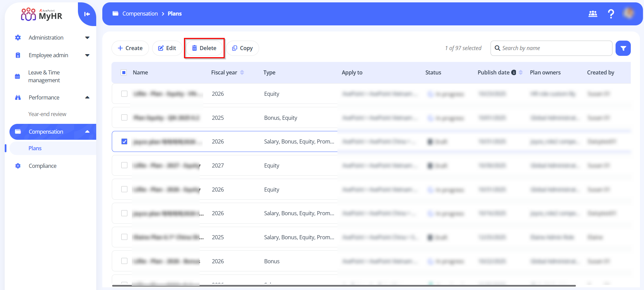This screenshot has height=290, width=644.
Task: Click the Publish date info icon
Action: pyautogui.click(x=514, y=72)
